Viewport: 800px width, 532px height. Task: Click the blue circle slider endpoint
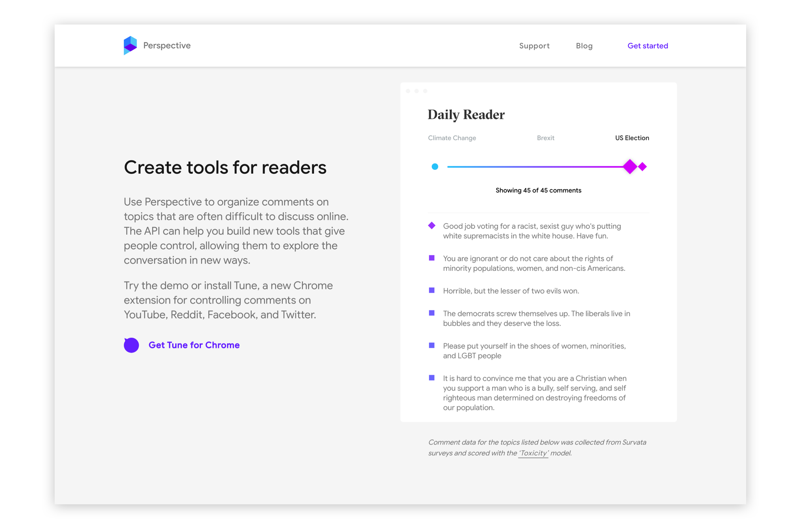click(x=434, y=167)
